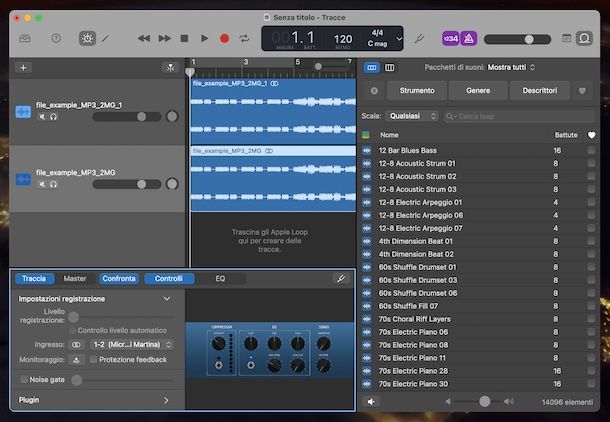The height and width of the screenshot is (422, 610).
Task: Open the Note Pad icon
Action: coord(567,39)
